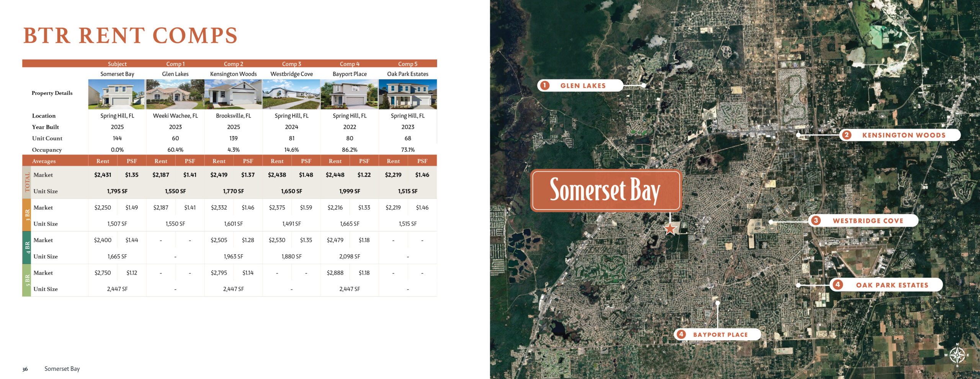This screenshot has height=379, width=980.
Task: Click the number 1 badge beside Glen Lakes
Action: point(544,85)
